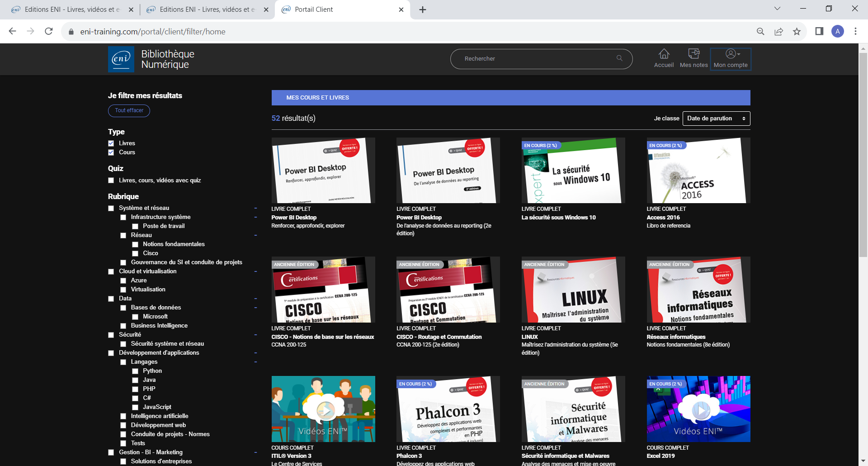Screen dimensions: 868x466
Task: Collapse the Sécurité category
Action: pos(255,335)
